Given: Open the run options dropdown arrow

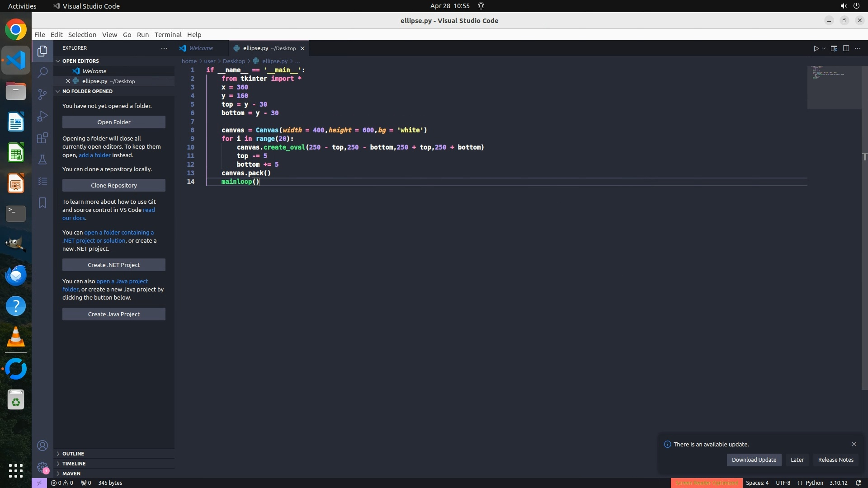Looking at the screenshot, I should click(824, 48).
